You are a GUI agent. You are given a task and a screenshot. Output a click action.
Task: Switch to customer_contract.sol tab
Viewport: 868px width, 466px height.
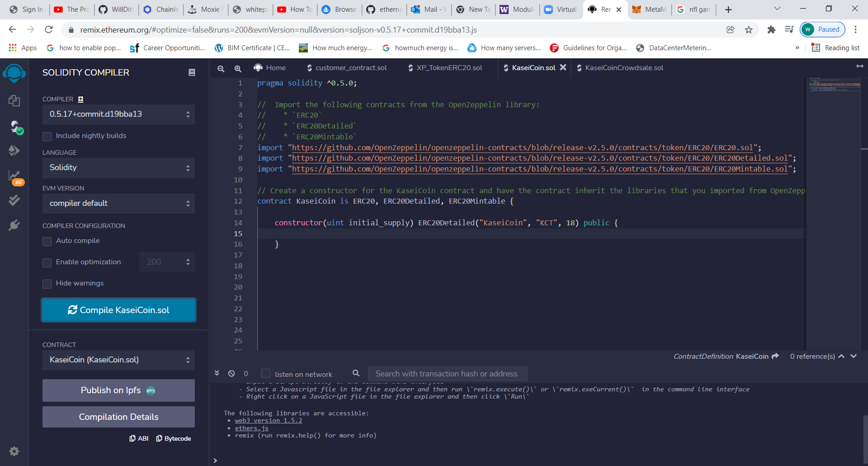347,68
